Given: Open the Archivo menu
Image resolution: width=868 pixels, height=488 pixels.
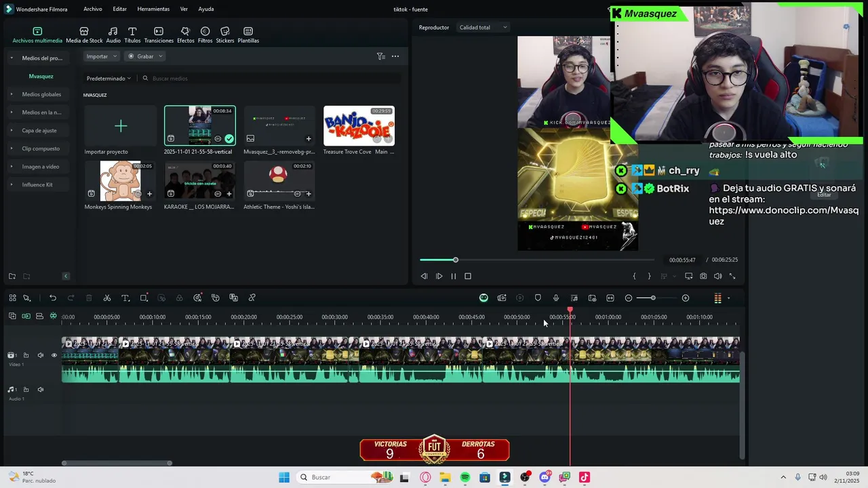Looking at the screenshot, I should (93, 9).
